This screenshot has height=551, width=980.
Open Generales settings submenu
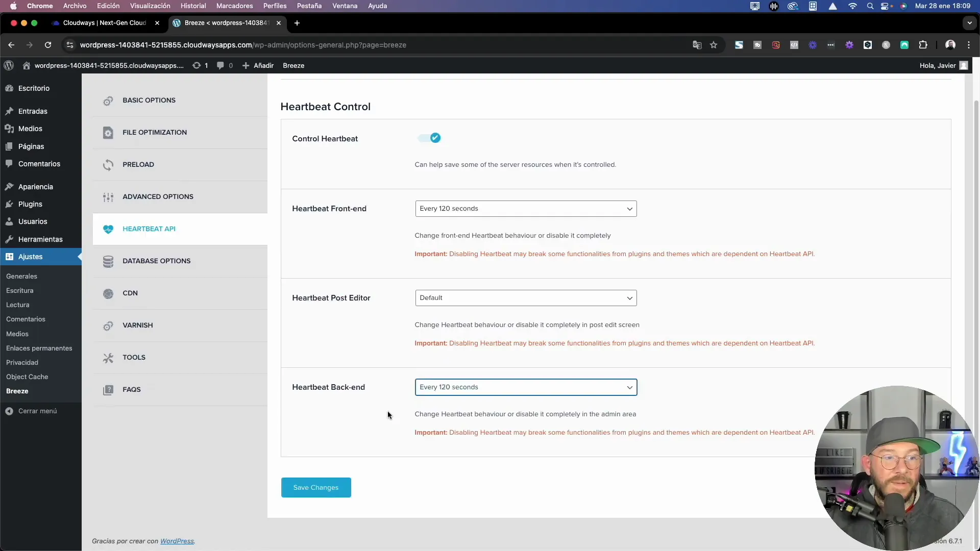tap(21, 276)
